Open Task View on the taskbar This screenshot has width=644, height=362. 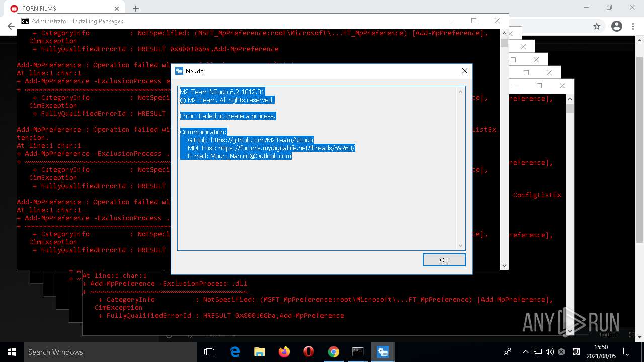pos(209,352)
